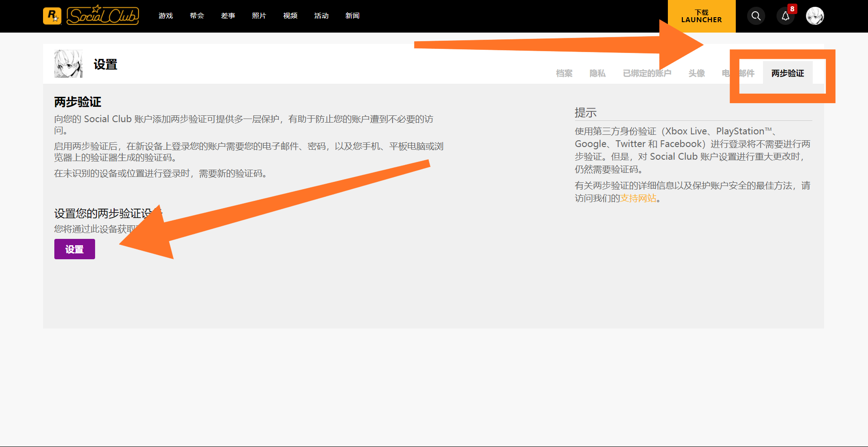Switch to the 已绑定的账户 tab

[647, 73]
